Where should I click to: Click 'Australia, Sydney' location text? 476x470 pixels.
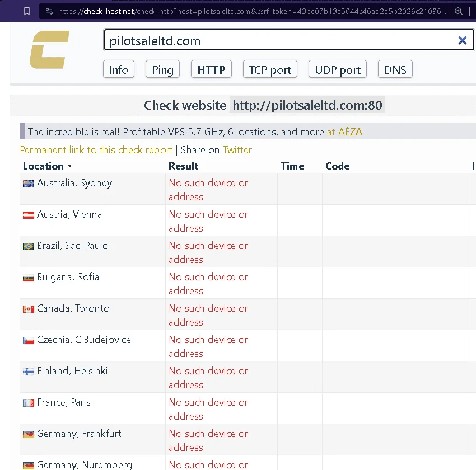tap(74, 183)
